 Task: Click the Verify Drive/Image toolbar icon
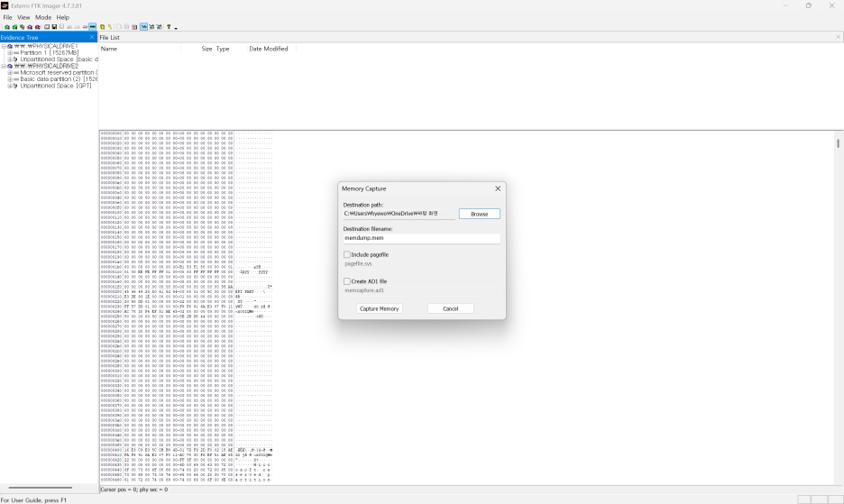click(85, 27)
